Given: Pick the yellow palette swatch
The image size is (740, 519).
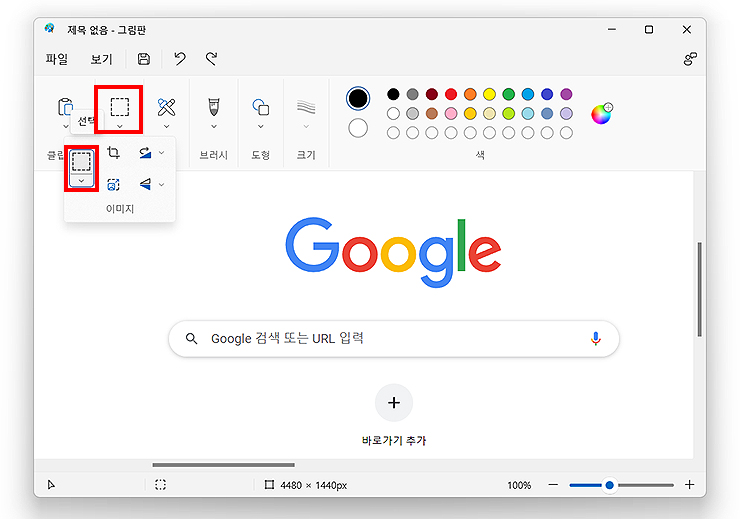Looking at the screenshot, I should pyautogui.click(x=489, y=94).
